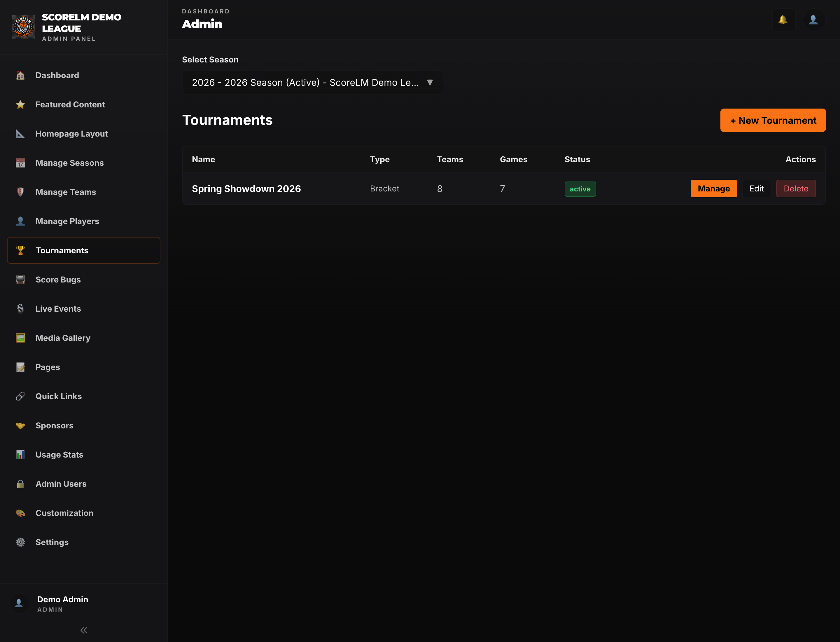Go to Quick Links in the sidebar
The height and width of the screenshot is (642, 840).
(x=84, y=396)
